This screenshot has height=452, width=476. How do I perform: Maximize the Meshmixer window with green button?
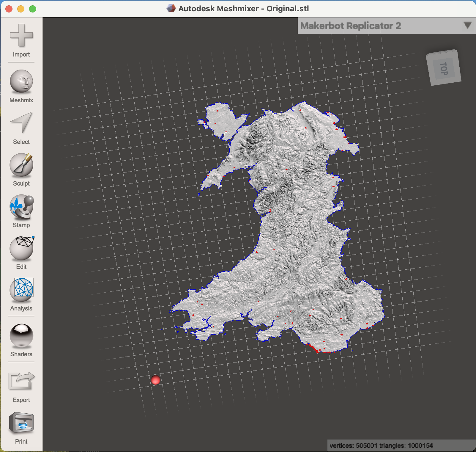coord(33,9)
